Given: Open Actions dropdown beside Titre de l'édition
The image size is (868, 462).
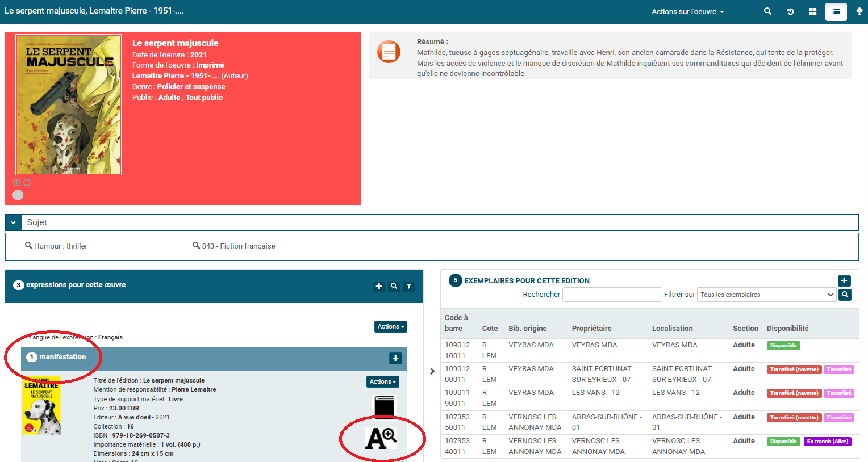Looking at the screenshot, I should [x=383, y=381].
